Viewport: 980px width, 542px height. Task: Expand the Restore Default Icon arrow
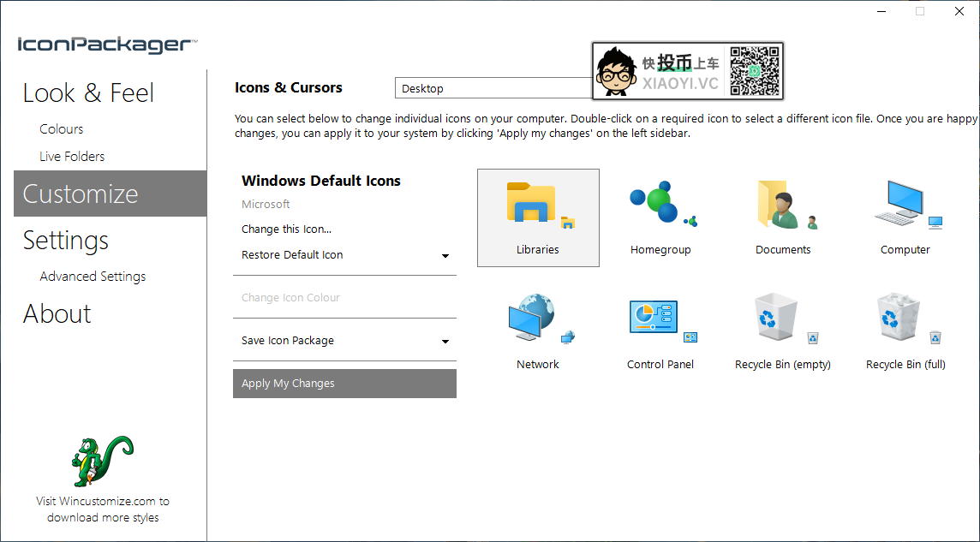pyautogui.click(x=445, y=256)
